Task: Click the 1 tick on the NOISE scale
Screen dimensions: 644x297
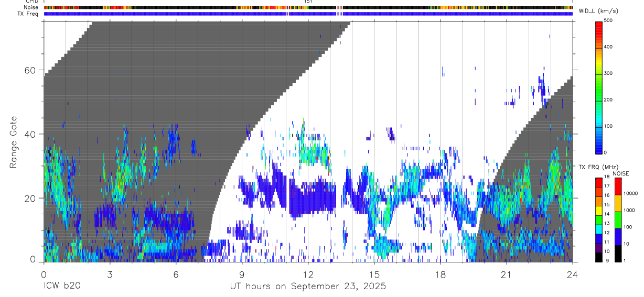Action: tap(625, 260)
